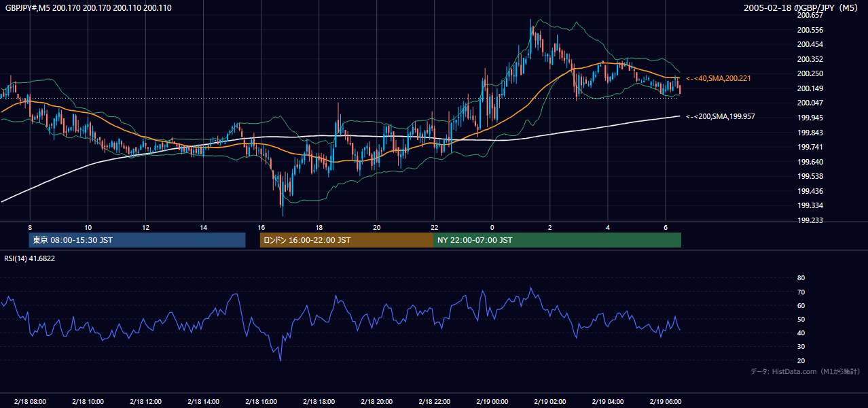Click the 200.556 price axis label

click(810, 30)
